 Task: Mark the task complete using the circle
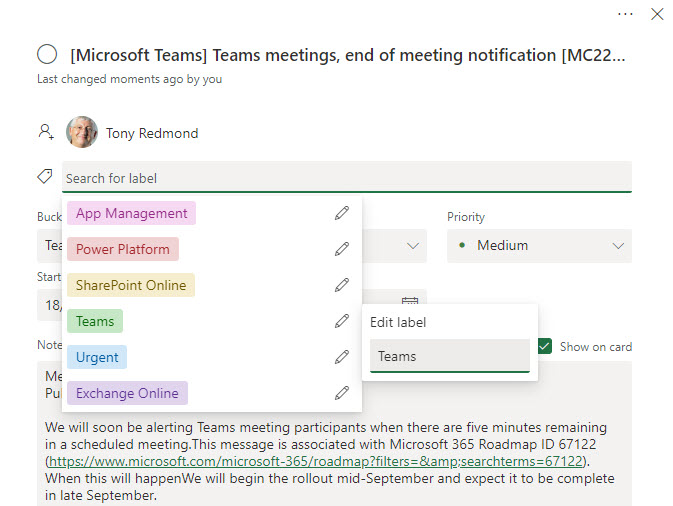46,56
